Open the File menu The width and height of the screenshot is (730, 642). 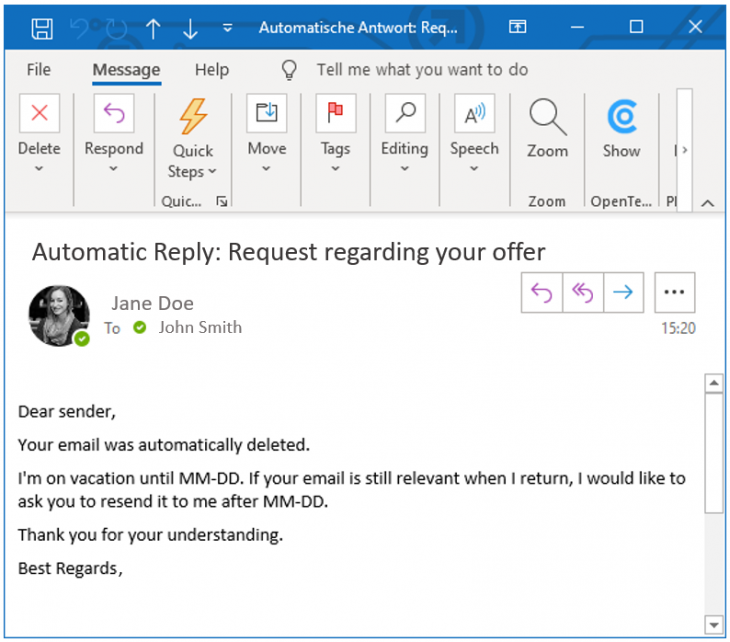click(x=39, y=70)
